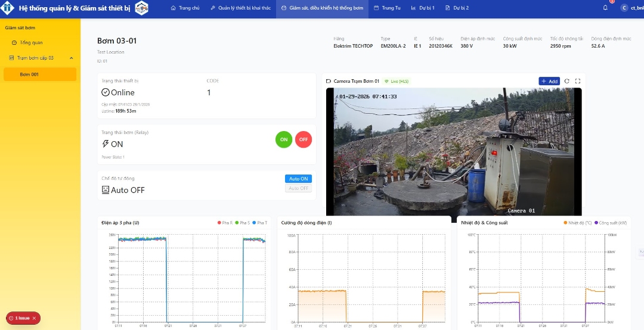Toggle Pha R legend color dot
644x330 pixels.
[219, 223]
